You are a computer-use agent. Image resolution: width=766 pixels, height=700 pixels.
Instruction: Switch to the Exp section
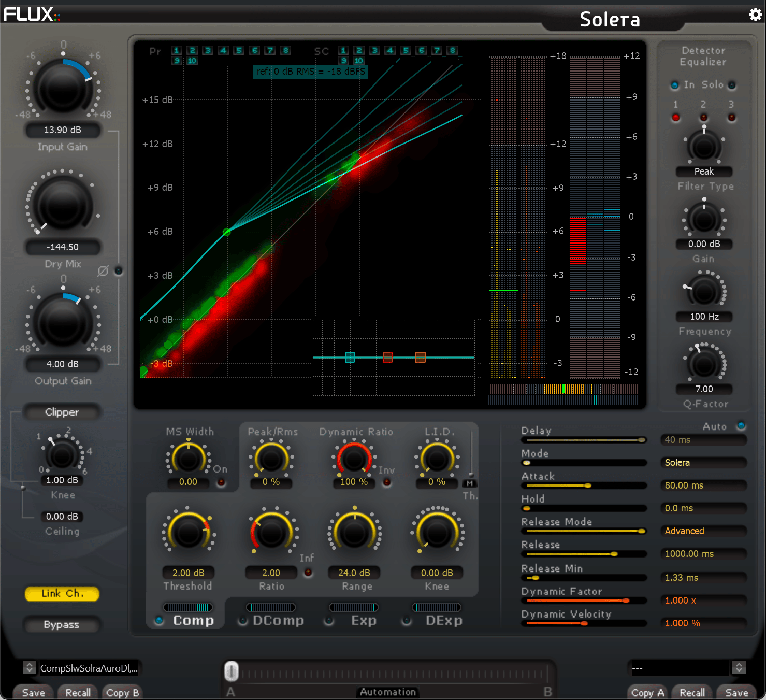[363, 620]
